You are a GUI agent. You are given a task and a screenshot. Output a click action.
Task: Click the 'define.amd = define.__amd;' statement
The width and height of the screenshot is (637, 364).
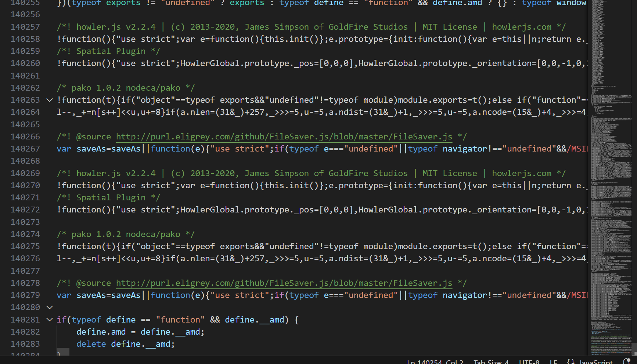[x=140, y=332]
